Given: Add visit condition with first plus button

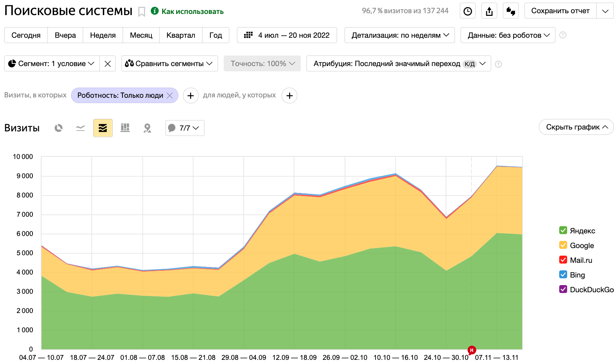Looking at the screenshot, I should [x=191, y=96].
